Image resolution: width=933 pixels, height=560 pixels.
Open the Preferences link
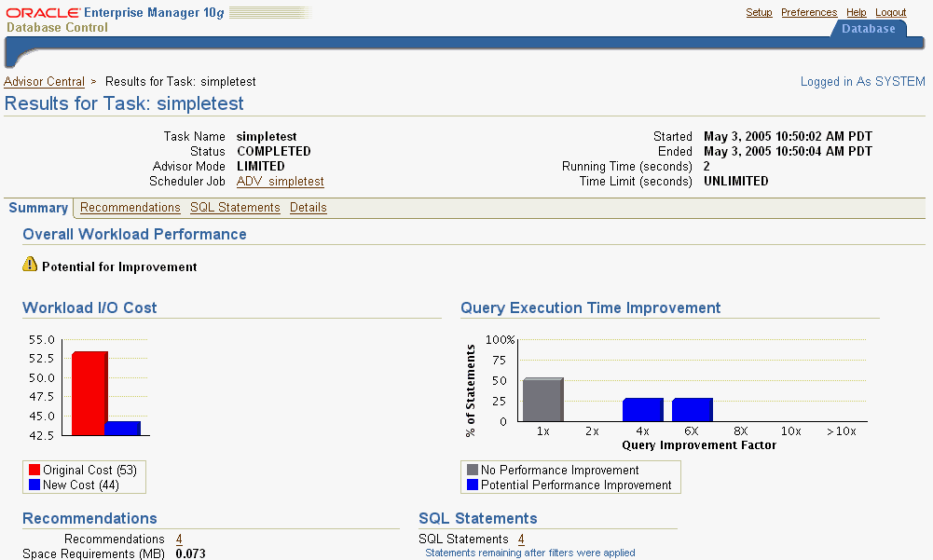pyautogui.click(x=809, y=12)
